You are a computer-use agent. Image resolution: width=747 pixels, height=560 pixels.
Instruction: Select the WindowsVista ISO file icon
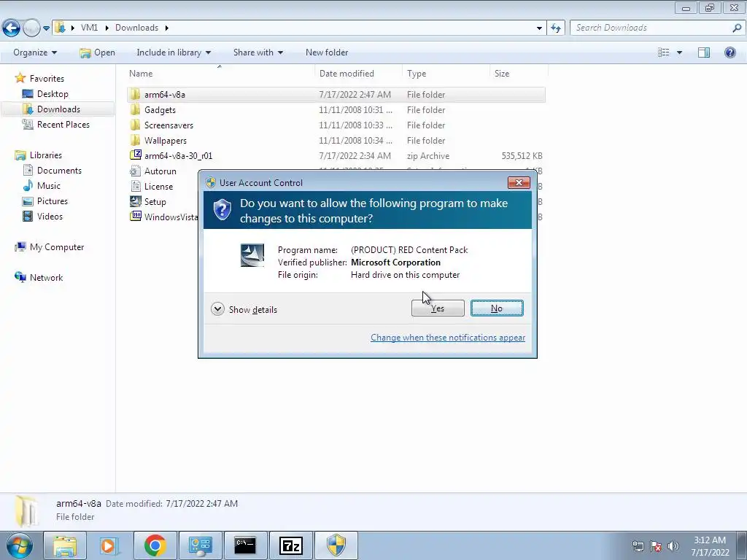(135, 217)
